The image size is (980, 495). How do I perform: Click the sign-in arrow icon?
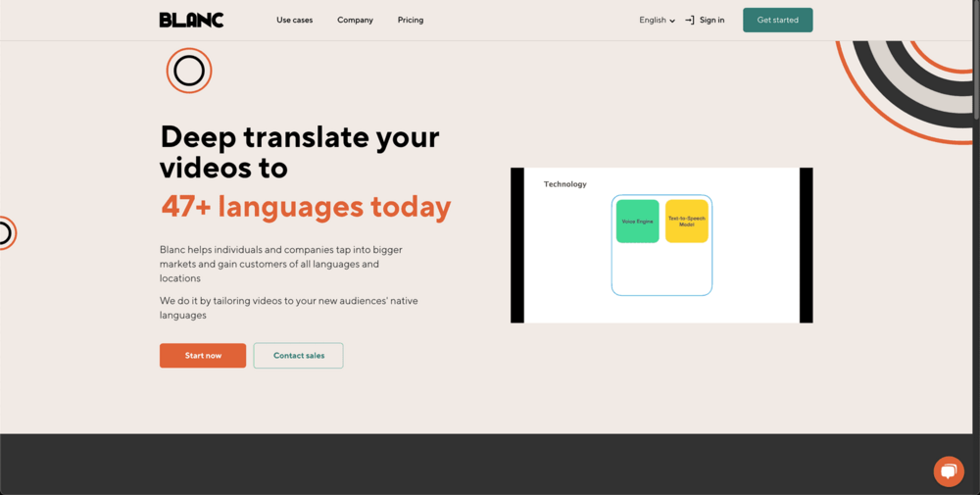click(689, 20)
